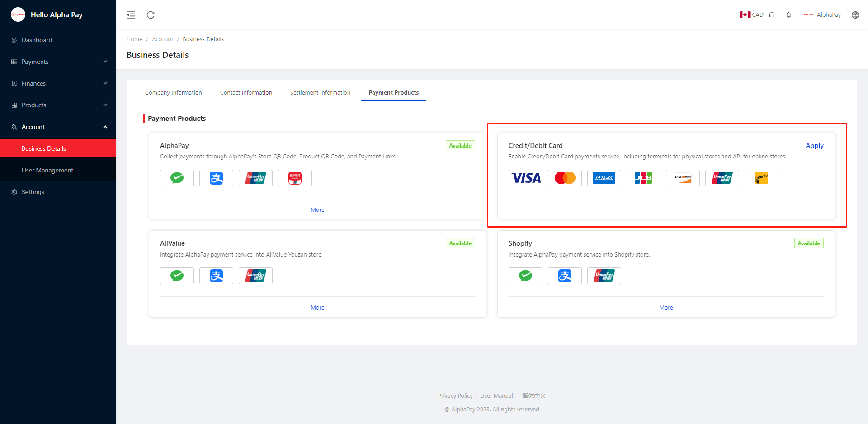Click the Account person icon in sidebar
Image resolution: width=868 pixels, height=424 pixels.
point(14,127)
